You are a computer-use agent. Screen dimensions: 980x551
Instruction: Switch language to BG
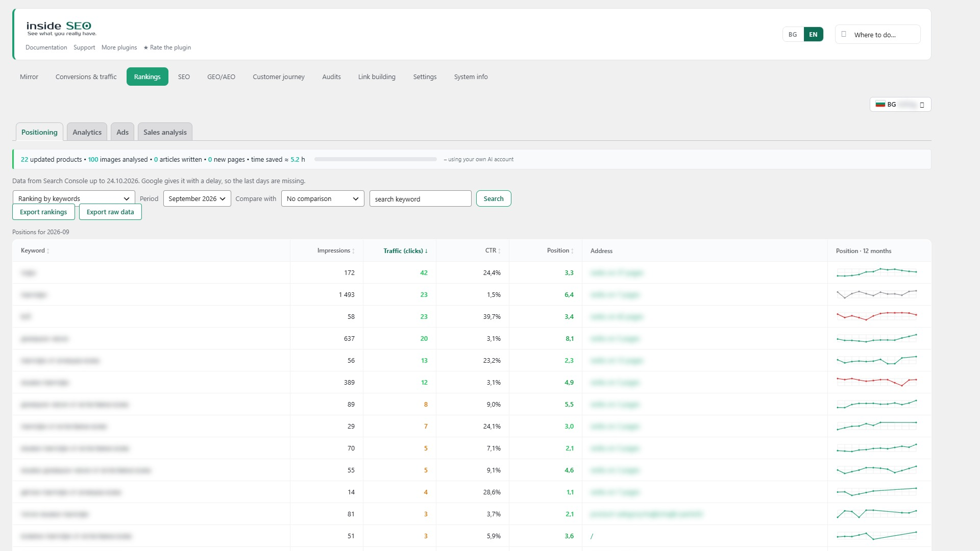pos(793,35)
